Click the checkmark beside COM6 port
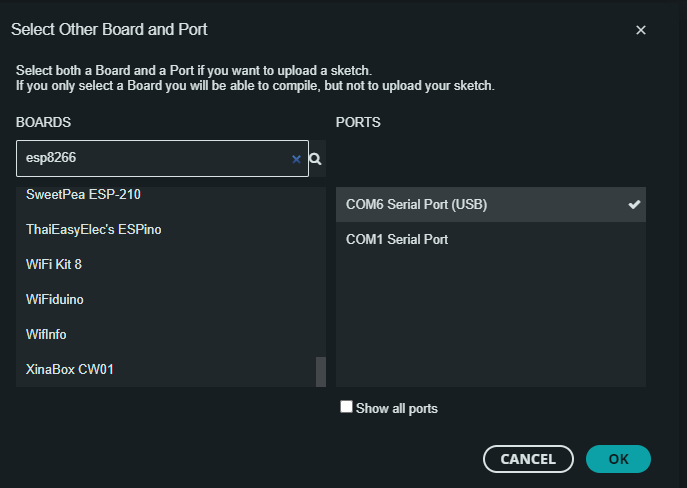 (634, 205)
